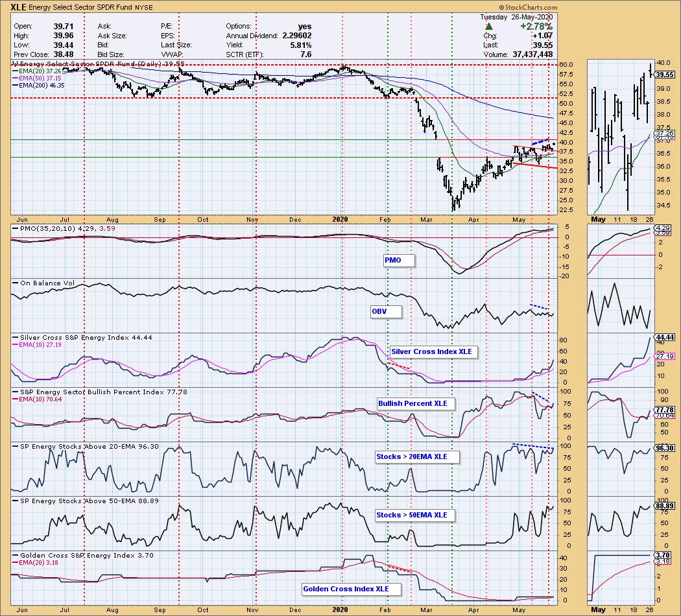Viewport: 681px width, 616px height.
Task: Click the 3.70 Golden Cross value tag
Action: pyautogui.click(x=663, y=555)
